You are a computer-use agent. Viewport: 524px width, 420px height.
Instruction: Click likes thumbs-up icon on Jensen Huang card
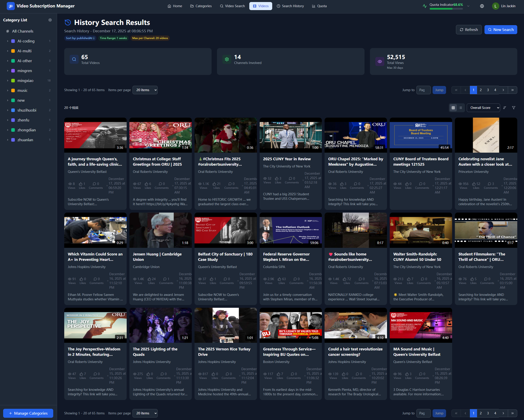coord(149,279)
